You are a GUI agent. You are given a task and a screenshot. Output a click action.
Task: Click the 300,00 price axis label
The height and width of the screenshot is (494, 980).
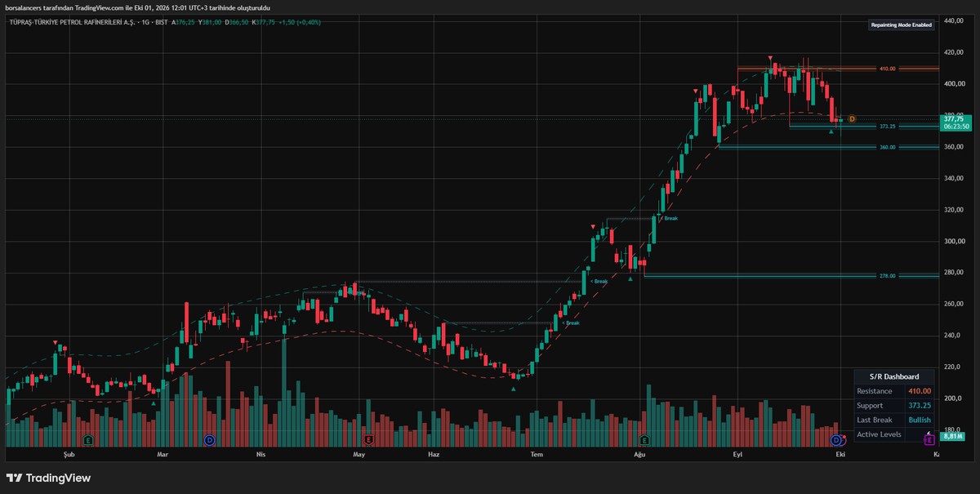pyautogui.click(x=955, y=242)
